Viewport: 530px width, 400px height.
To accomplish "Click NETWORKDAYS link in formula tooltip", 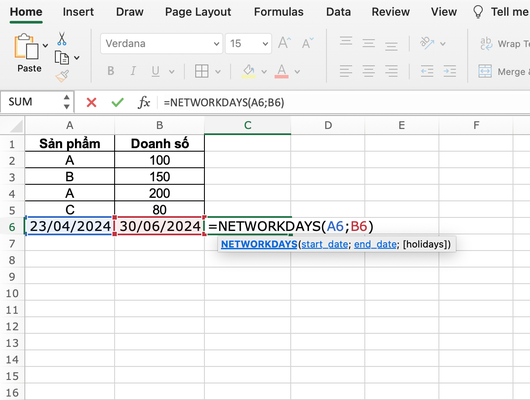I will coord(259,244).
